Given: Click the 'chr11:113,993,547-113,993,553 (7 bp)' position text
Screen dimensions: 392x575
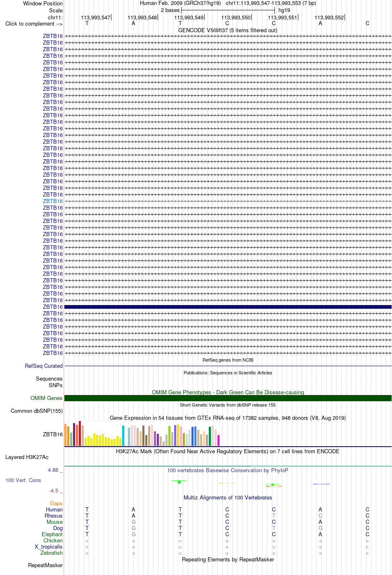Looking at the screenshot, I should pos(271,3).
